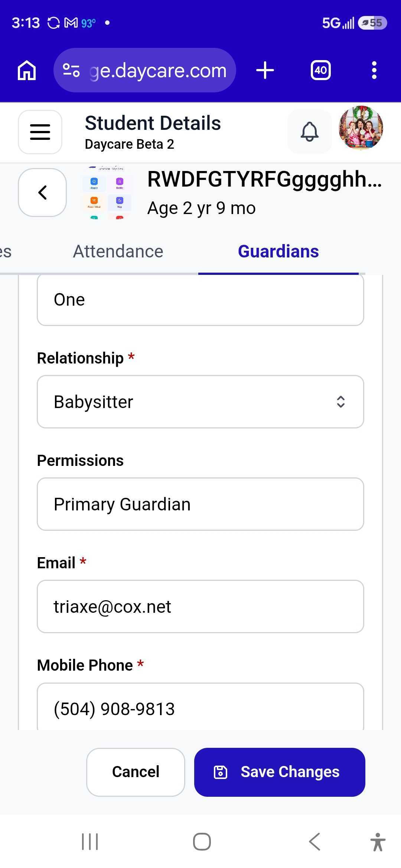The image size is (401, 868).
Task: Tap the browser home icon
Action: point(27,70)
